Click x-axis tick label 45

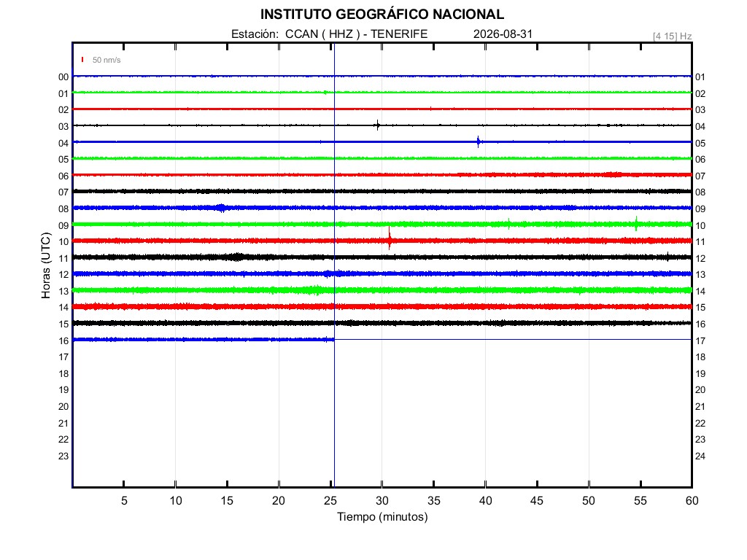[537, 501]
